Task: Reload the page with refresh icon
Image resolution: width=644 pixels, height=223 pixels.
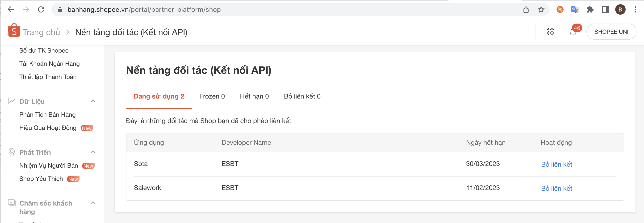Action: [41, 10]
